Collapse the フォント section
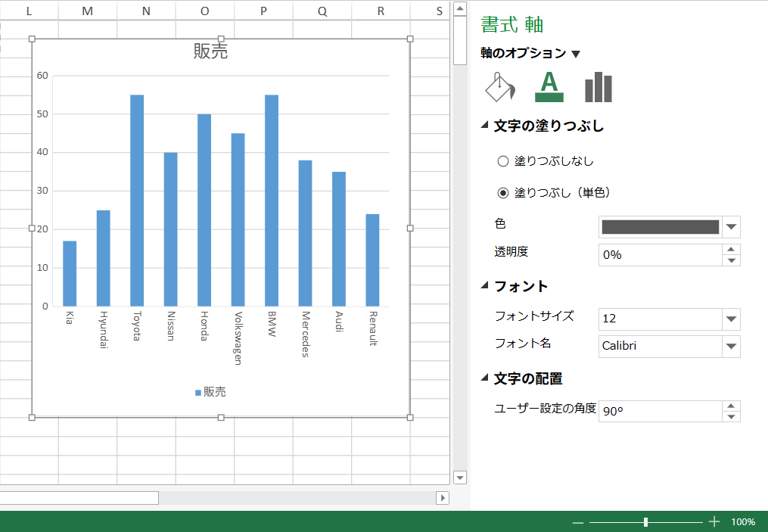 click(485, 286)
